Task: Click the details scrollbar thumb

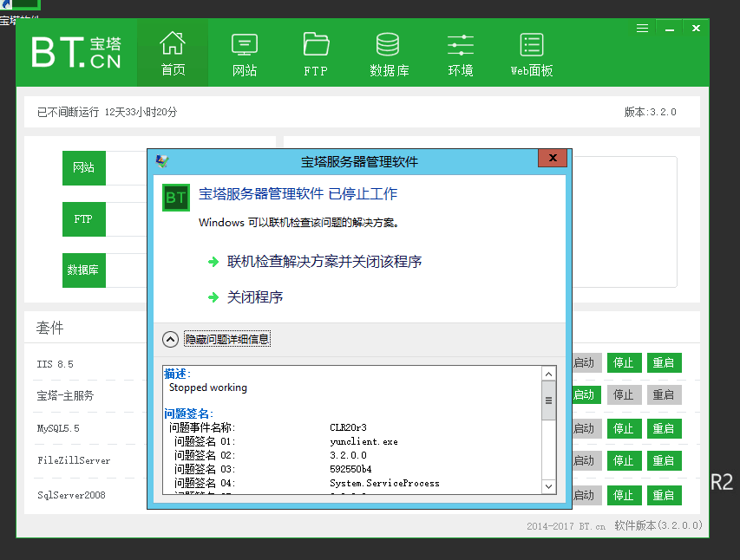Action: [548, 401]
